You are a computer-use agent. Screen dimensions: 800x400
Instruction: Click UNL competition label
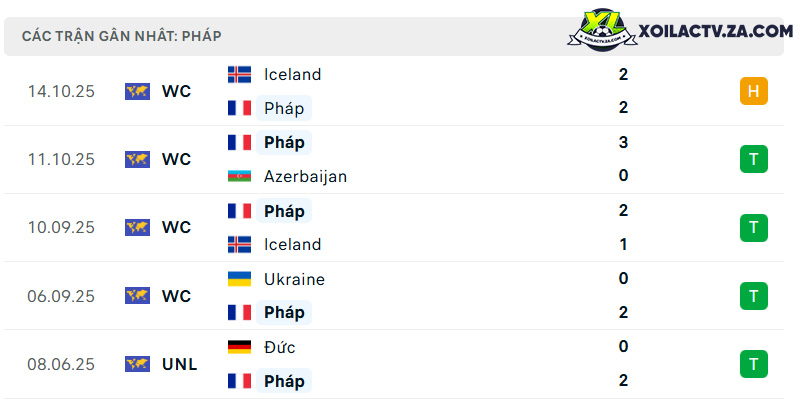[180, 365]
